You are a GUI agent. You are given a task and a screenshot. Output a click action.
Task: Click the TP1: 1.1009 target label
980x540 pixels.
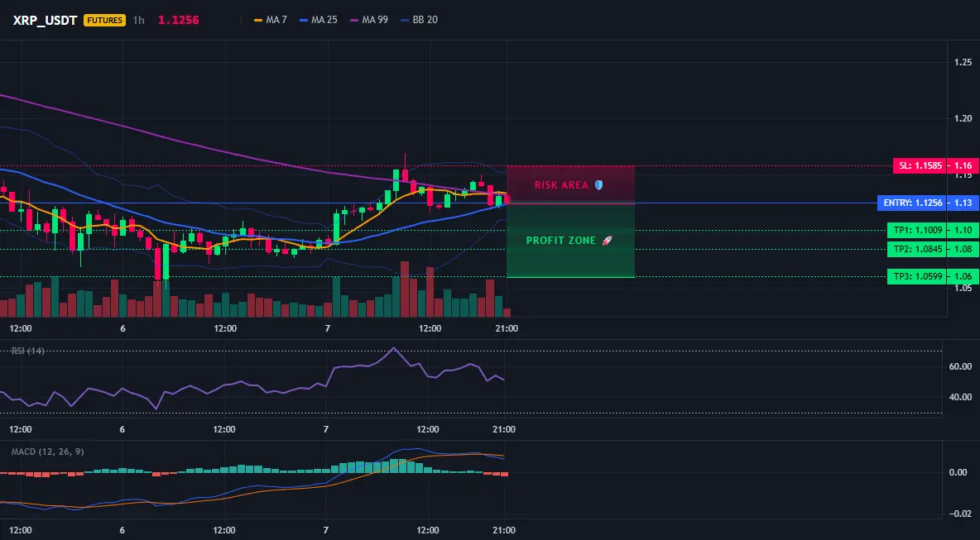[x=917, y=231]
